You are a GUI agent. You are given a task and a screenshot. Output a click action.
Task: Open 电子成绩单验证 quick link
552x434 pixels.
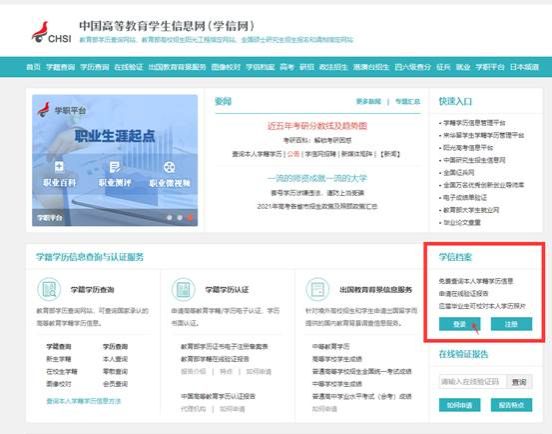click(x=465, y=197)
